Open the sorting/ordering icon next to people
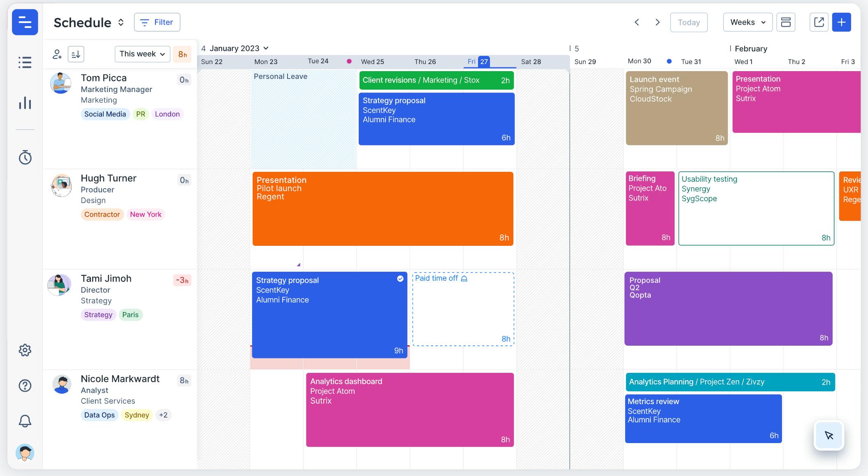868x476 pixels. pos(76,54)
